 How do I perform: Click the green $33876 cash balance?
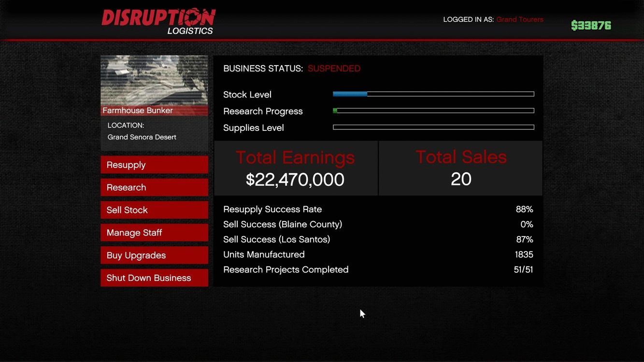591,26
